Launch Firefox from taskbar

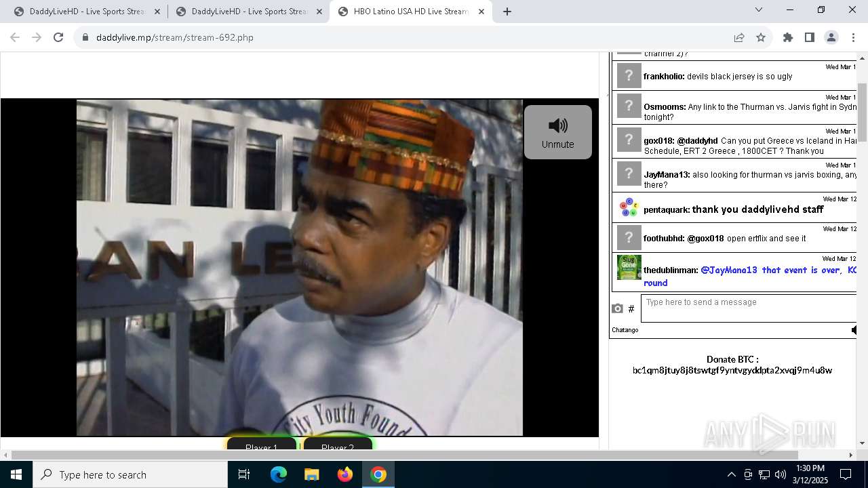click(345, 474)
